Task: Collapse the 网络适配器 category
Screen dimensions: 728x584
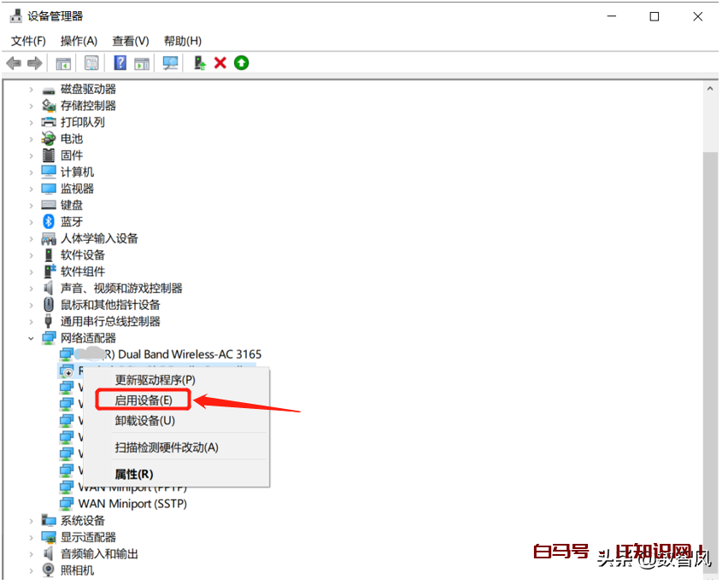Action: 32,338
